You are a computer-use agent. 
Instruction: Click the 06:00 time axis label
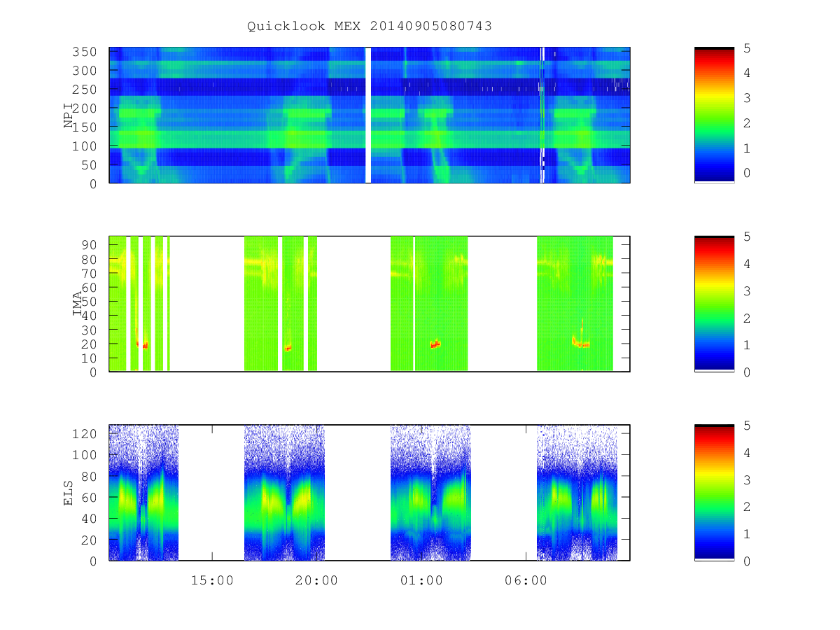(x=526, y=580)
